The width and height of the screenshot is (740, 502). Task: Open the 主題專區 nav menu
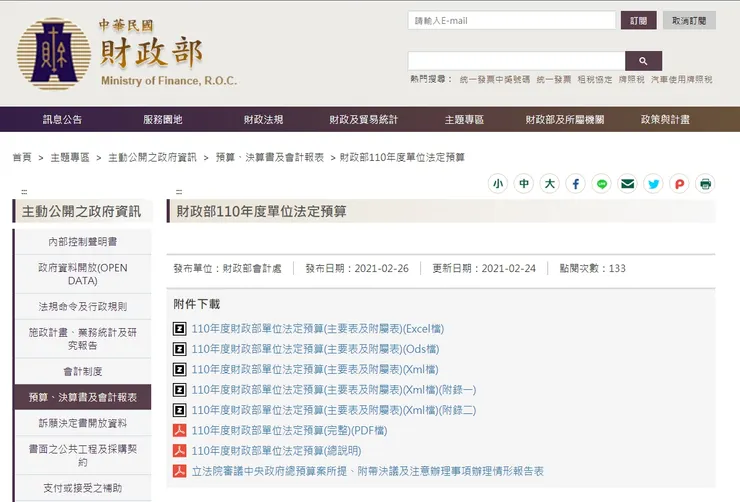464,120
